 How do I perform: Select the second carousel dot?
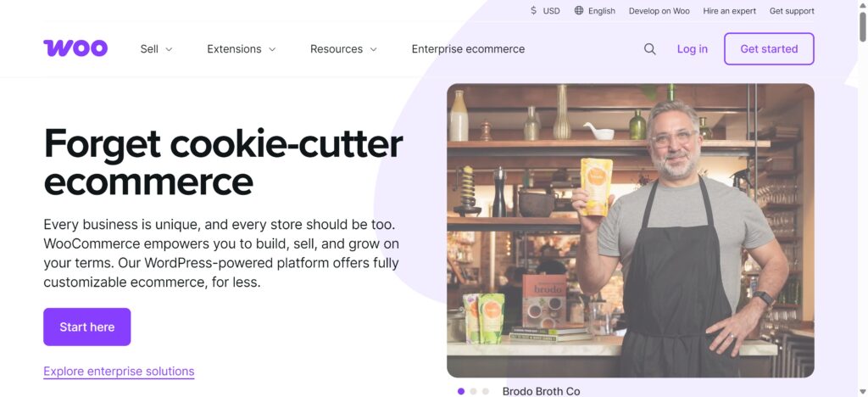[473, 391]
